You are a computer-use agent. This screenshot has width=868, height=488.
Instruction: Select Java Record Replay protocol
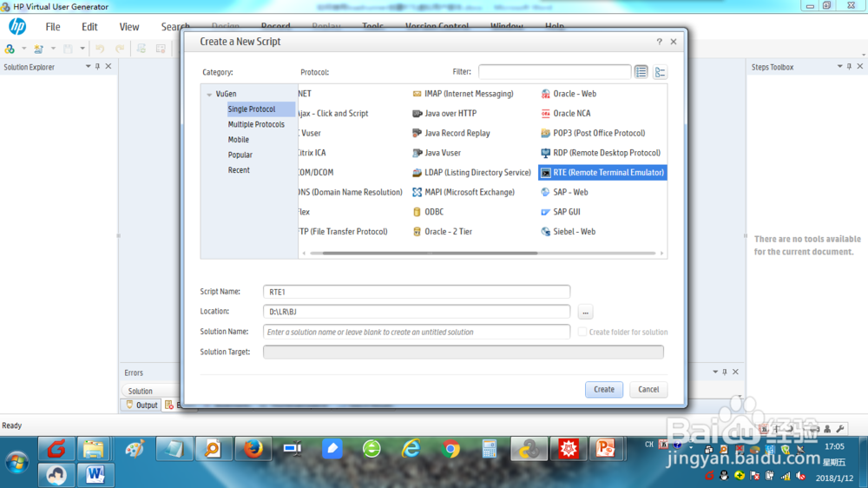point(451,133)
